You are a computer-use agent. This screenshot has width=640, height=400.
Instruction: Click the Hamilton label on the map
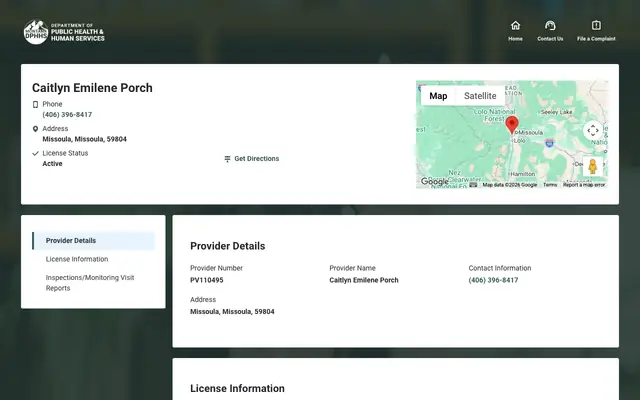pyautogui.click(x=522, y=174)
